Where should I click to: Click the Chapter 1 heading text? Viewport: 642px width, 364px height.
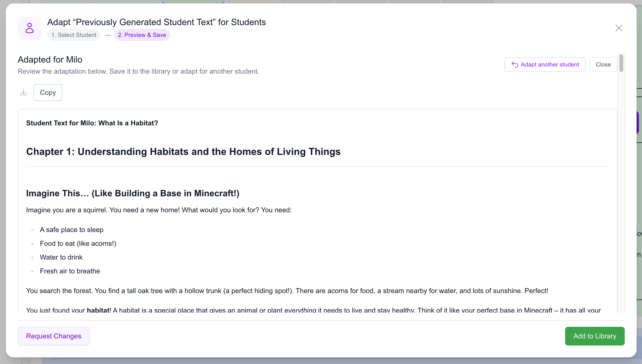pyautogui.click(x=183, y=152)
